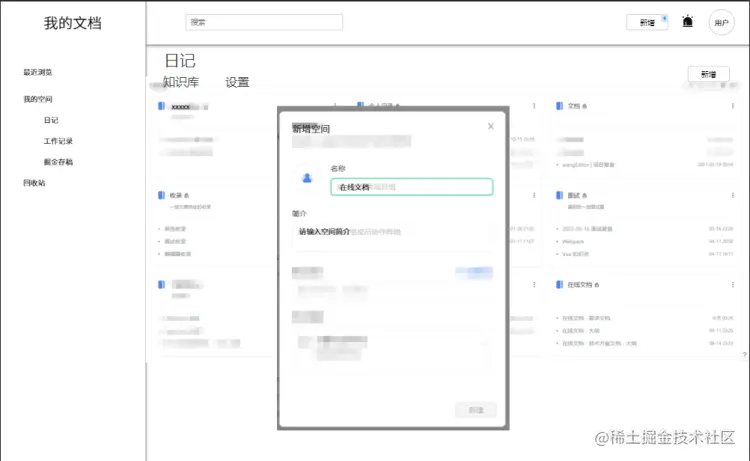
Task: Click the 新增 button below the header
Action: tap(708, 74)
